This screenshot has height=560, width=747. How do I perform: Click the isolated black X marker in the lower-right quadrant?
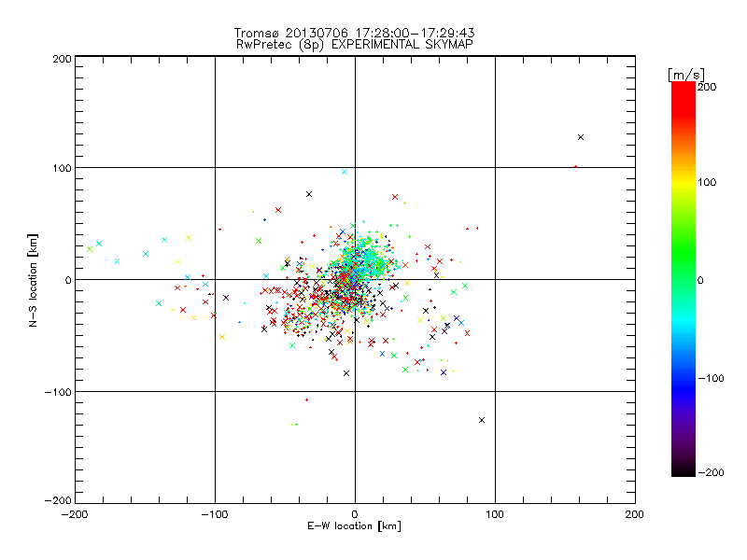[482, 420]
